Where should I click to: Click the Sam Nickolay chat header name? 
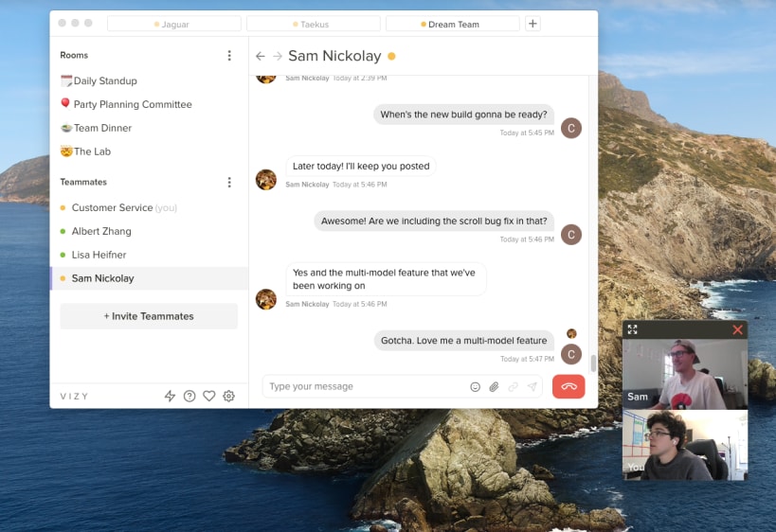(x=334, y=56)
